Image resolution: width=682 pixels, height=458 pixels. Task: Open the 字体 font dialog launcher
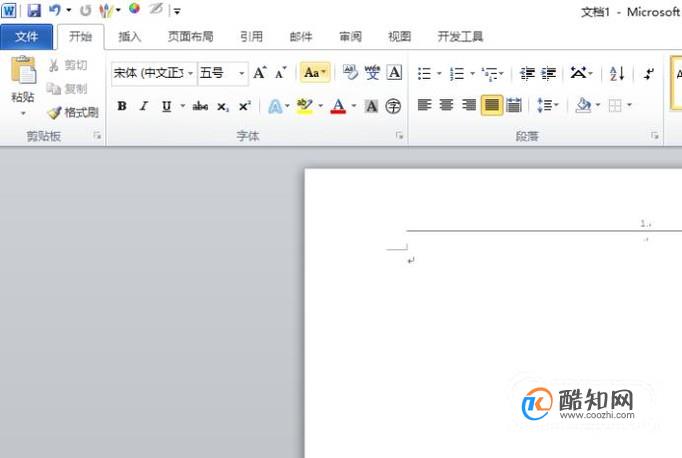(399, 136)
